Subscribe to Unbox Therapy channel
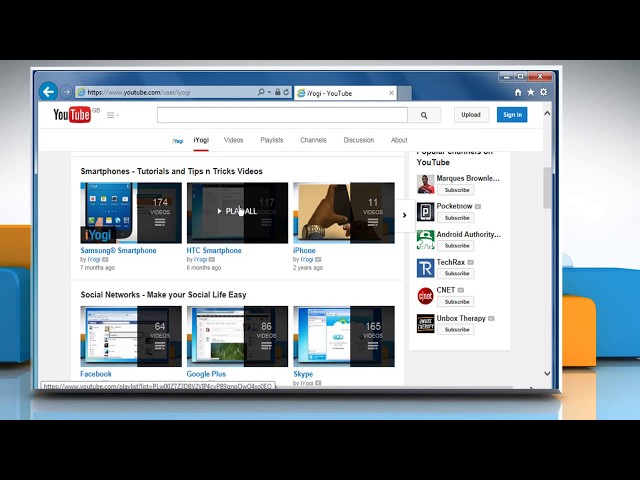Viewport: 640px width, 480px height. pos(456,330)
